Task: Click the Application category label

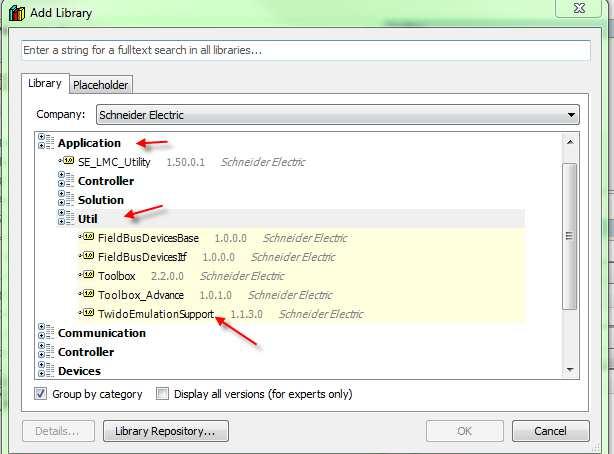Action: [89, 143]
